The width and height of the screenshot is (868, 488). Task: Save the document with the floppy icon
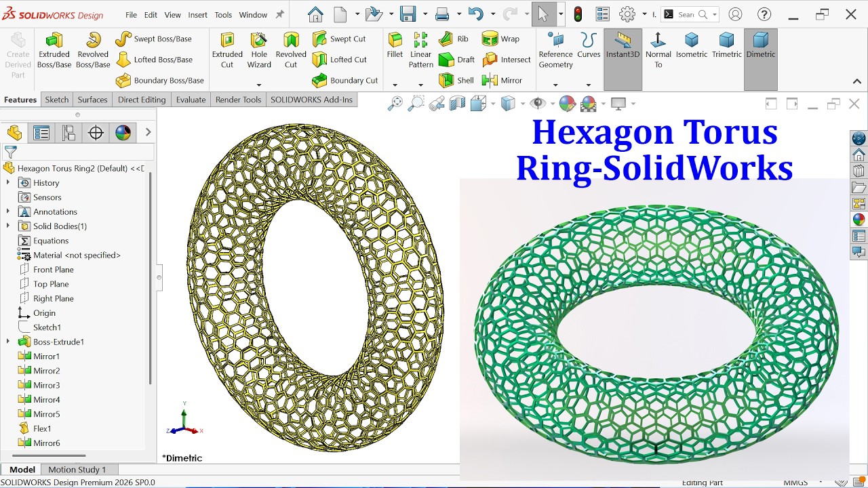(408, 14)
